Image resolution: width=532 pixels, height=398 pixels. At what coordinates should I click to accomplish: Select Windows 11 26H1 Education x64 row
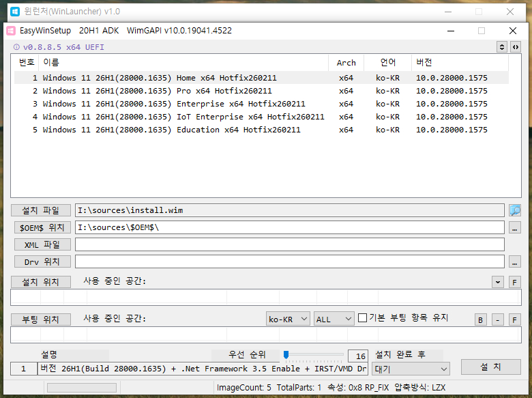point(261,130)
